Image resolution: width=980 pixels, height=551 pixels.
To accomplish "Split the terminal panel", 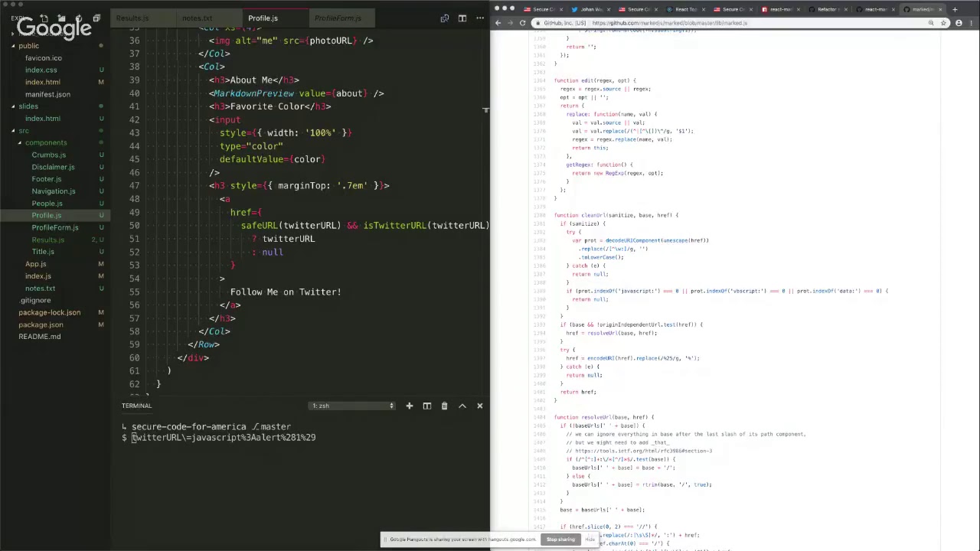I will 427,406.
